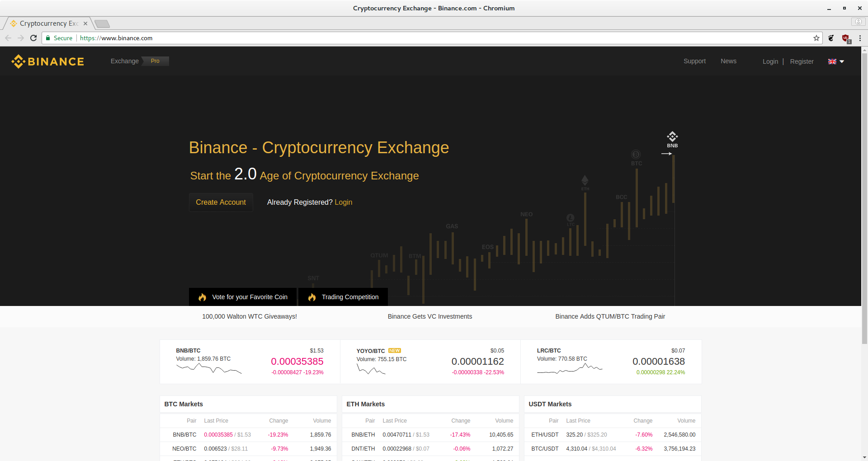The width and height of the screenshot is (868, 461).
Task: Open the LRC/BTC featured ticker card
Action: pyautogui.click(x=611, y=362)
